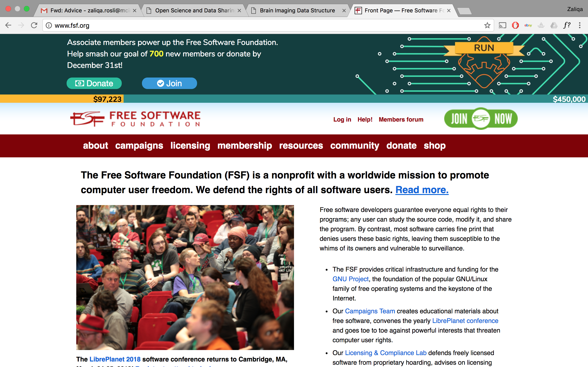Open Chrome's three-dot menu
588x367 pixels.
pos(580,25)
